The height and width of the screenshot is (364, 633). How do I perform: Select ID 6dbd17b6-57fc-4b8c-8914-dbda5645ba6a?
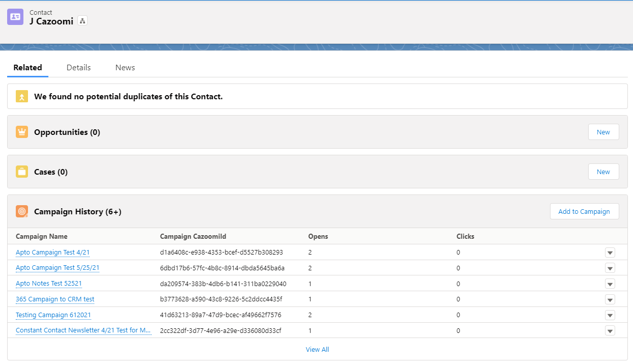tap(223, 268)
